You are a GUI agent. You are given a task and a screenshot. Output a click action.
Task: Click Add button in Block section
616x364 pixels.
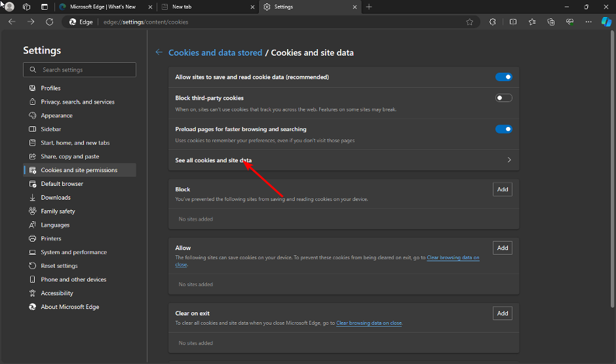pyautogui.click(x=503, y=189)
